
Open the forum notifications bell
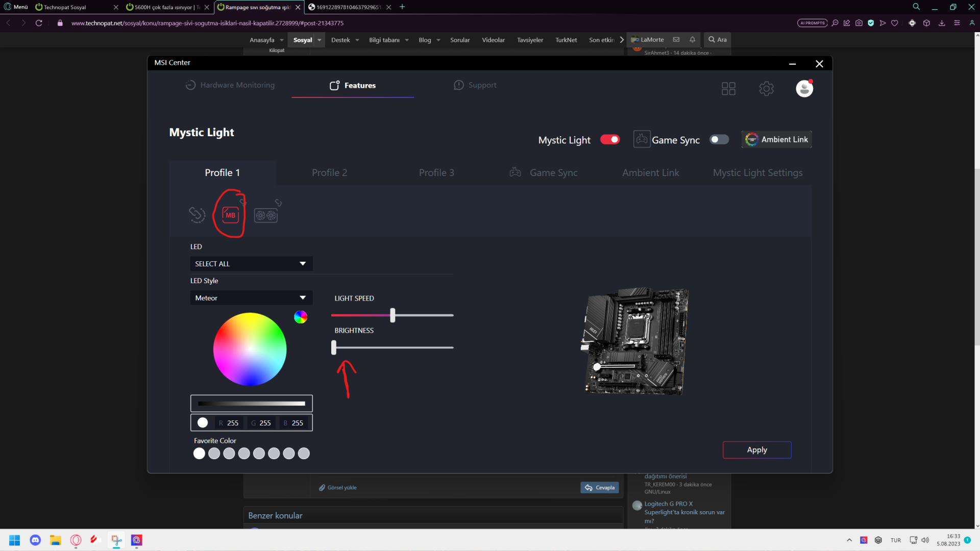[692, 40]
